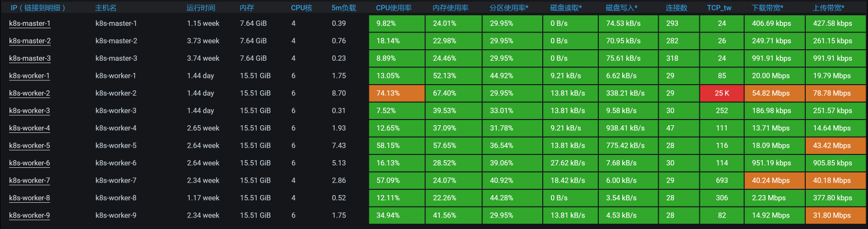Select the 938.41 kB/s disk write cell
This screenshot has width=868, height=229.
(628, 128)
